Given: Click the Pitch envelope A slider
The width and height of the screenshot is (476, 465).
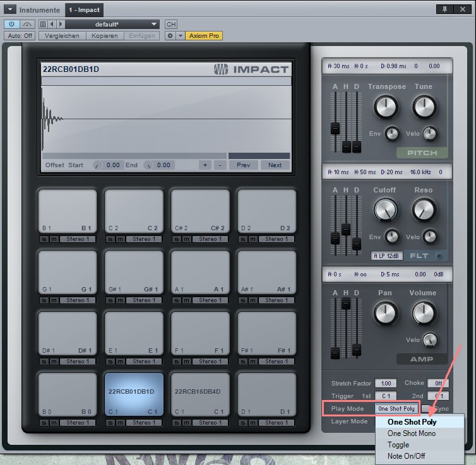Looking at the screenshot, I should point(335,128).
